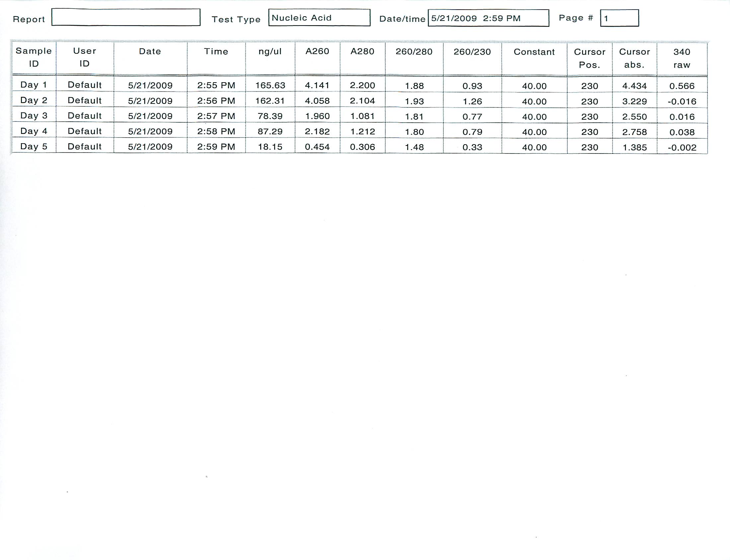The image size is (730, 560).
Task: Click the empty Report name field
Action: 126,17
